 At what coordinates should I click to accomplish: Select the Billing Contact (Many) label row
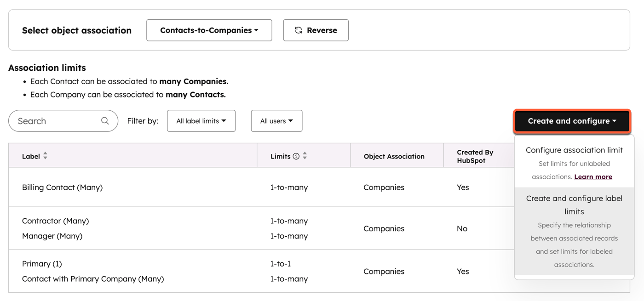(62, 187)
